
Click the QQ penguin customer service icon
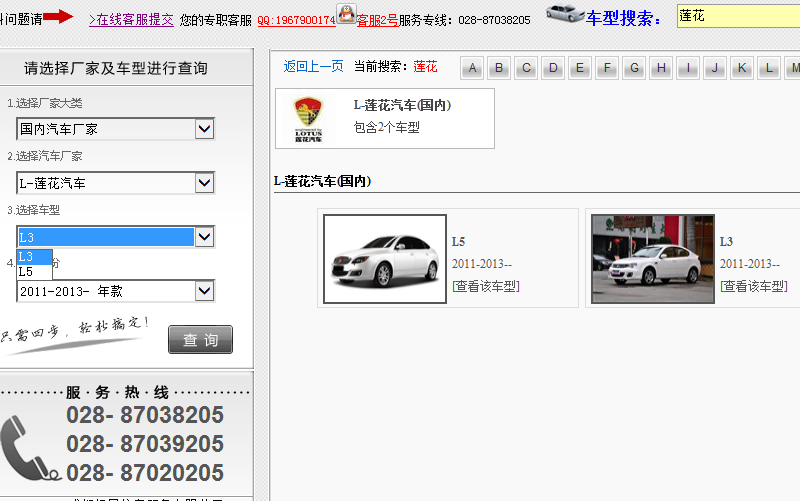click(x=346, y=13)
